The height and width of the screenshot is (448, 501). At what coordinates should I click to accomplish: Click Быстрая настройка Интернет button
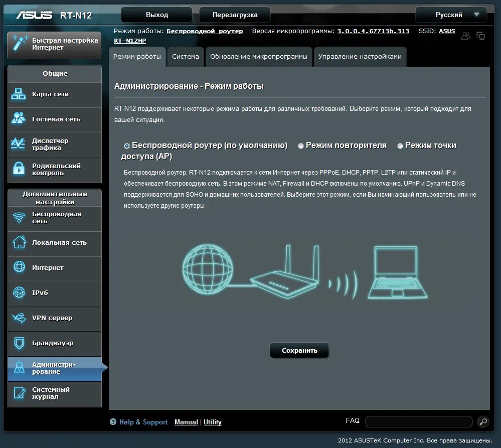coord(54,44)
